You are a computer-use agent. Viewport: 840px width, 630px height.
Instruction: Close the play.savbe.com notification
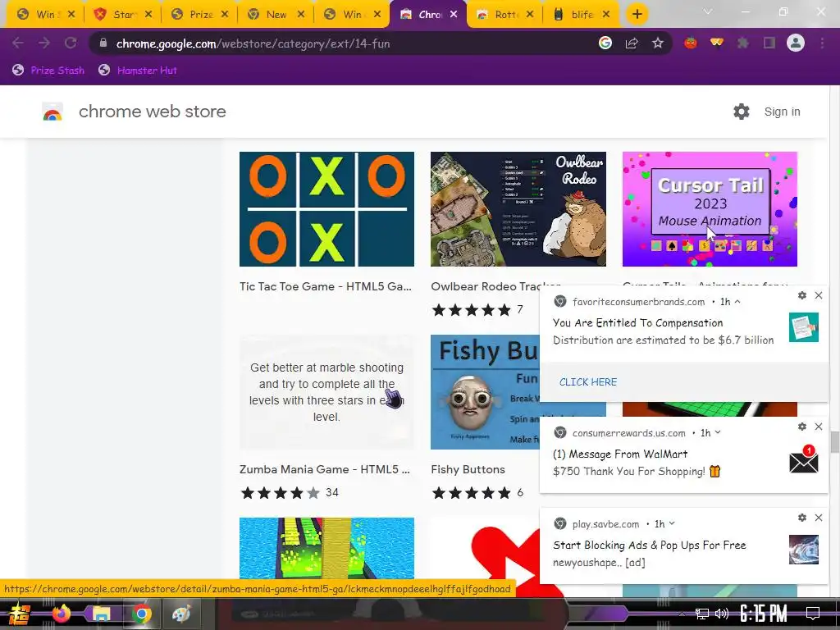[x=819, y=518]
